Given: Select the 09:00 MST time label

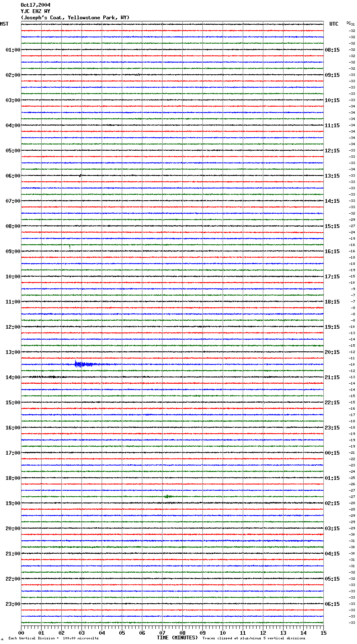Looking at the screenshot, I should [x=13, y=251].
